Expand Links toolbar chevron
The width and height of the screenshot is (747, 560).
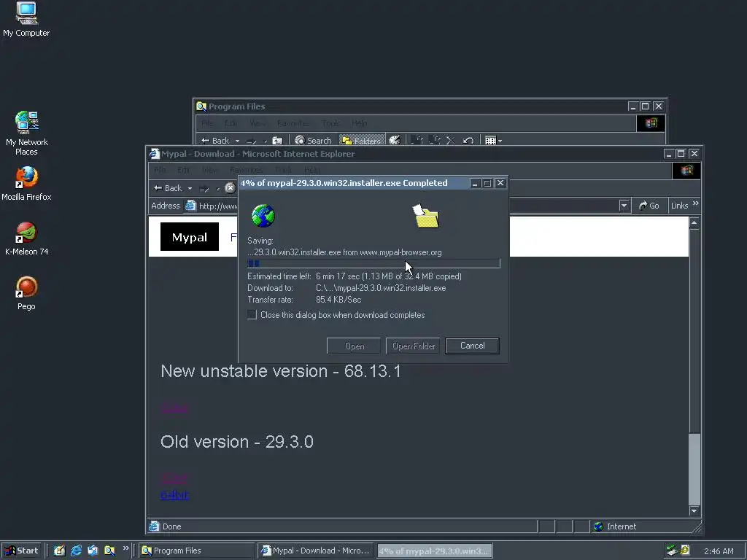click(x=695, y=204)
